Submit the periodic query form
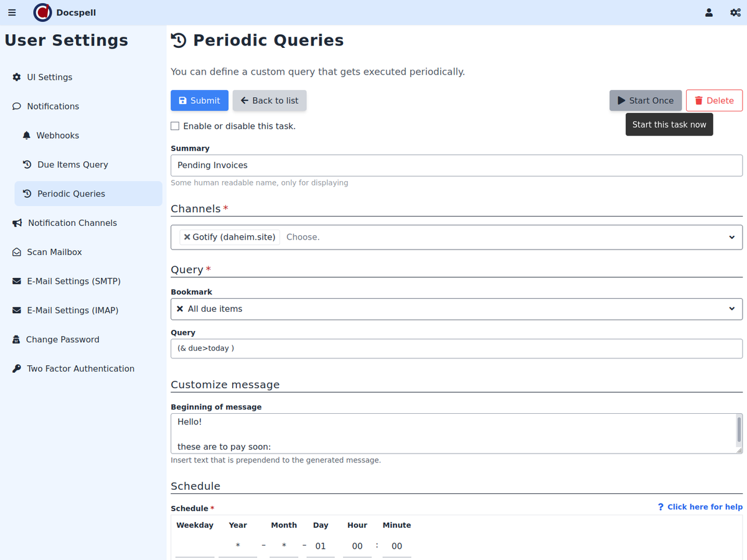Screen dimensions: 747x560 tap(199, 101)
